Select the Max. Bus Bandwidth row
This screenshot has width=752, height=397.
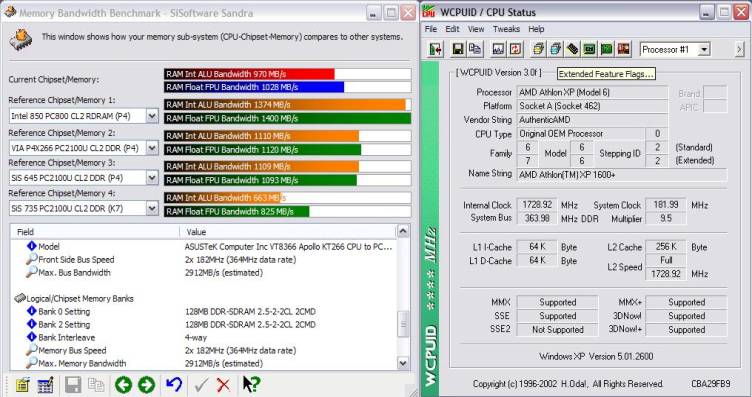click(204, 272)
